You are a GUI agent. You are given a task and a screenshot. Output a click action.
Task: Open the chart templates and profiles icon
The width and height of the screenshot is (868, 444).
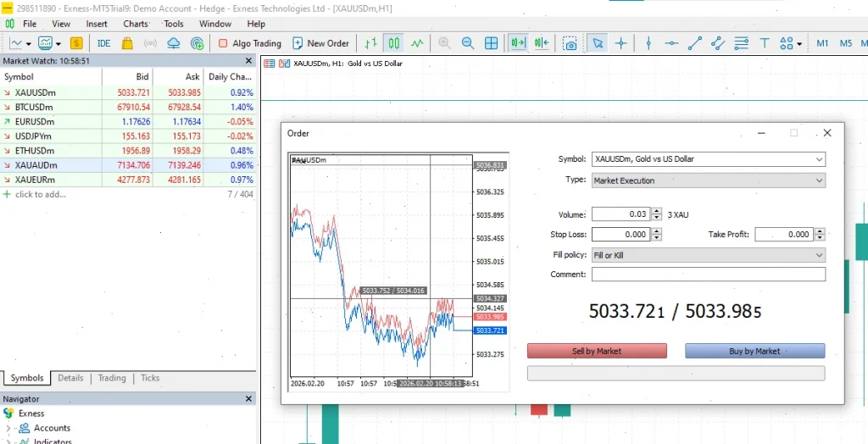click(x=45, y=43)
